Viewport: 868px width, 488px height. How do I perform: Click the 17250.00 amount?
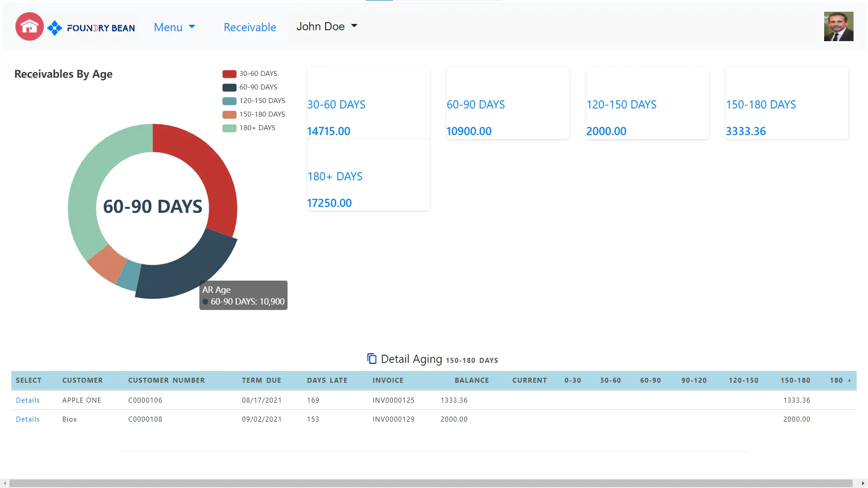pyautogui.click(x=329, y=203)
